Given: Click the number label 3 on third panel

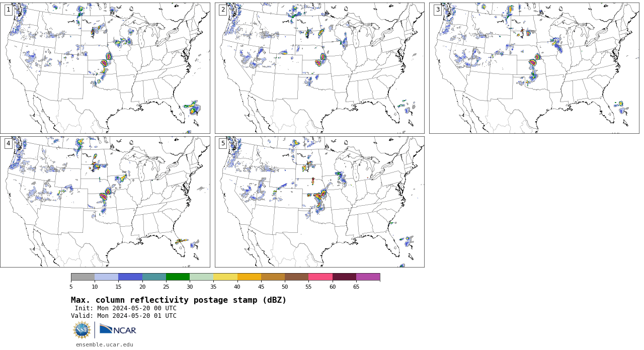Looking at the screenshot, I should click(438, 10).
